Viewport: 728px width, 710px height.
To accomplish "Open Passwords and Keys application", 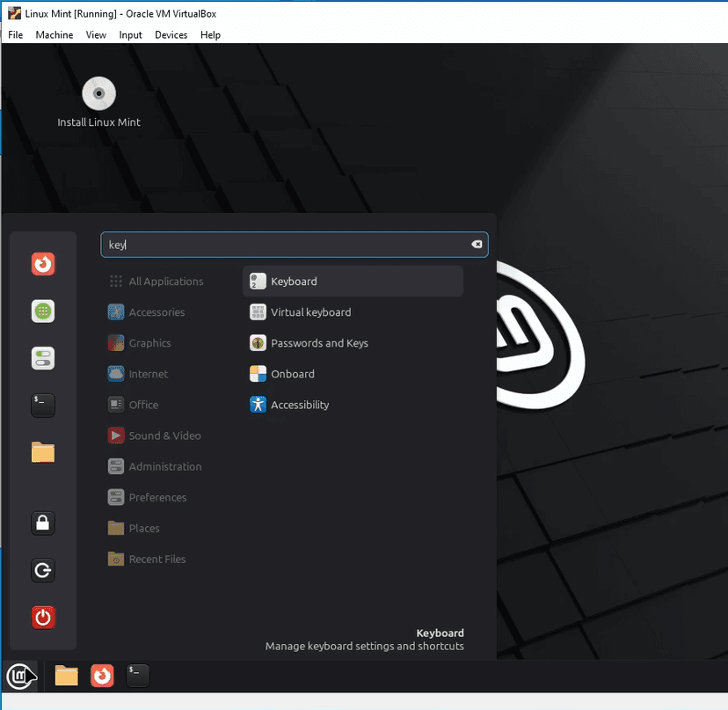I will pyautogui.click(x=318, y=343).
